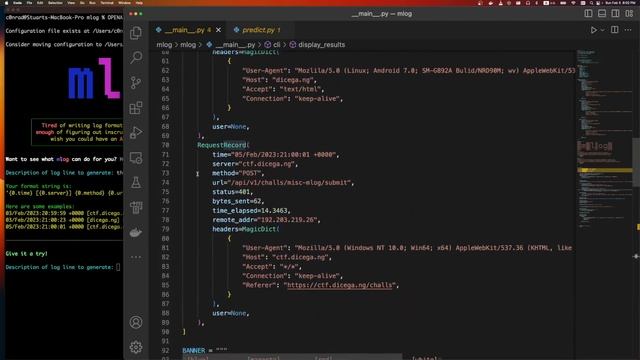Click line 73 method="POST" text
This screenshot has height=360, width=640.
point(238,173)
